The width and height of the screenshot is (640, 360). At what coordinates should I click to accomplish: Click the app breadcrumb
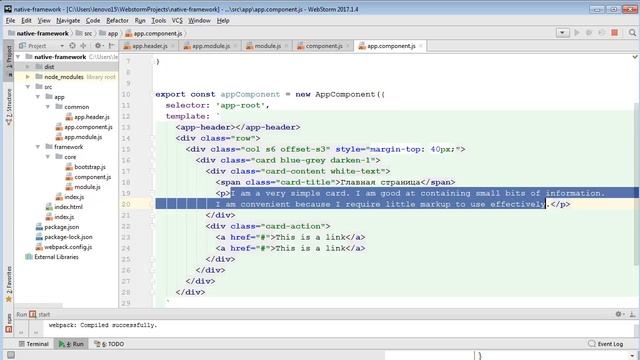(x=109, y=33)
